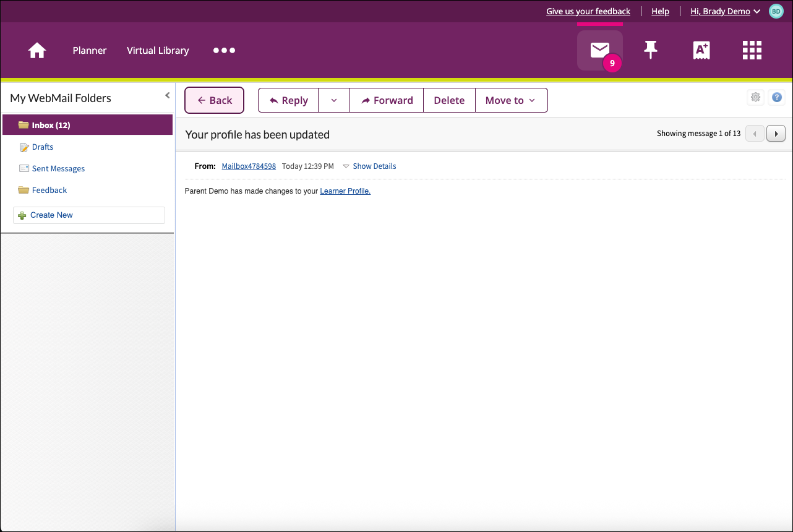Open the Move to dropdown

point(511,101)
